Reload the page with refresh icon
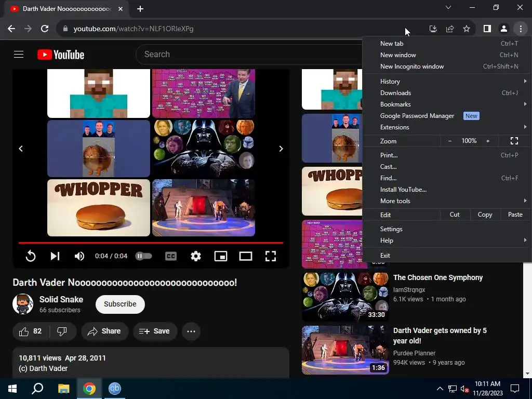 (45, 29)
